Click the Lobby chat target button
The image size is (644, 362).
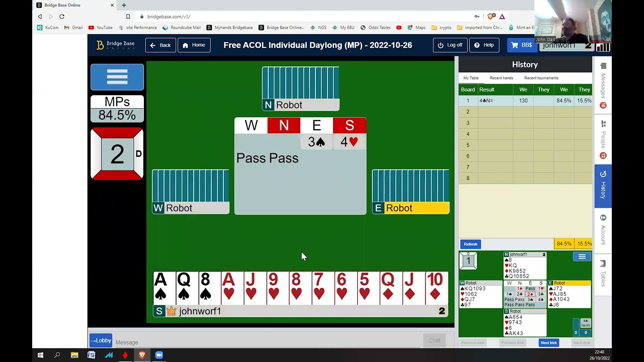[101, 341]
